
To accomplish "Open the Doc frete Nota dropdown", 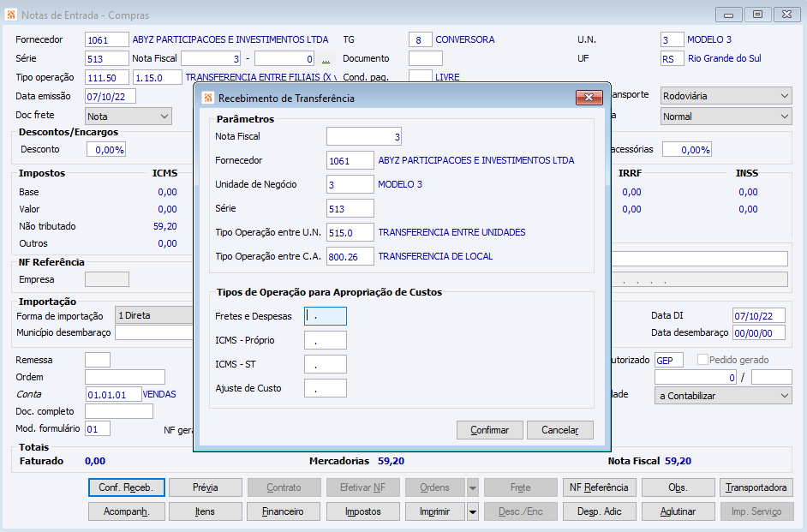I will [x=129, y=117].
